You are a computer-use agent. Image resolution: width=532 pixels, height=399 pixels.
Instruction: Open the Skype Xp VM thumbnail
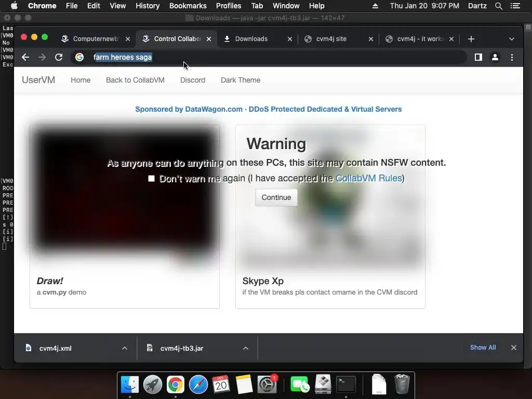coord(330,197)
